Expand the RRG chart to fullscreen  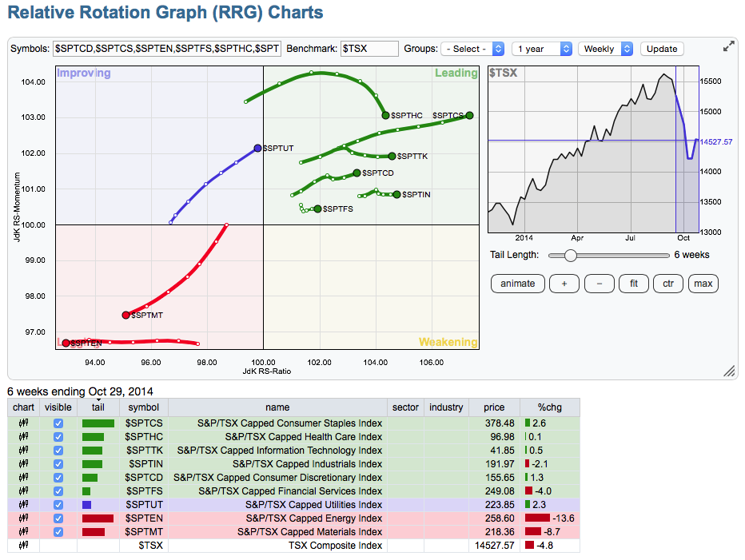tap(728, 47)
